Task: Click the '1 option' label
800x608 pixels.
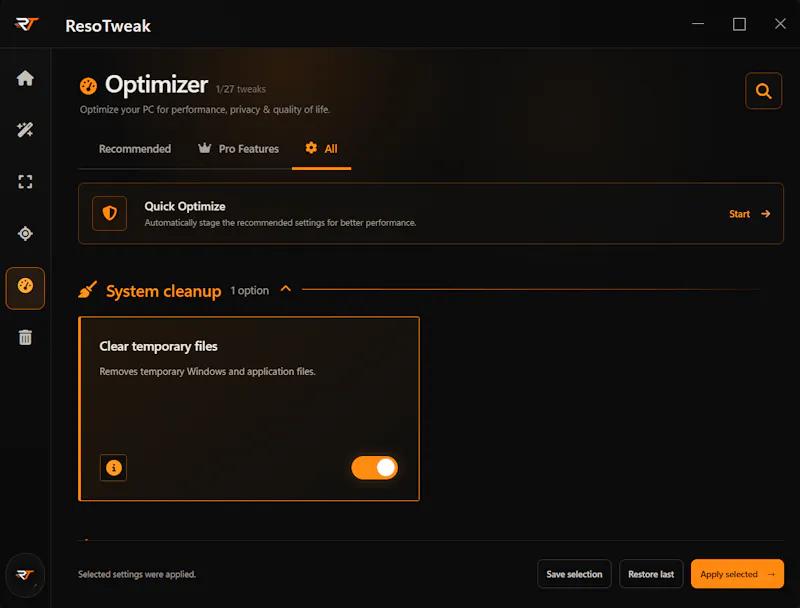Action: pos(249,291)
